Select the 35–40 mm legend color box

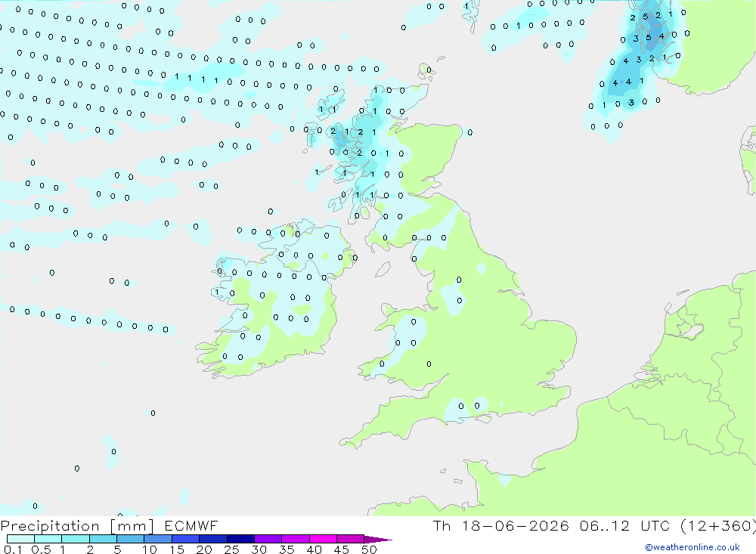point(296,539)
